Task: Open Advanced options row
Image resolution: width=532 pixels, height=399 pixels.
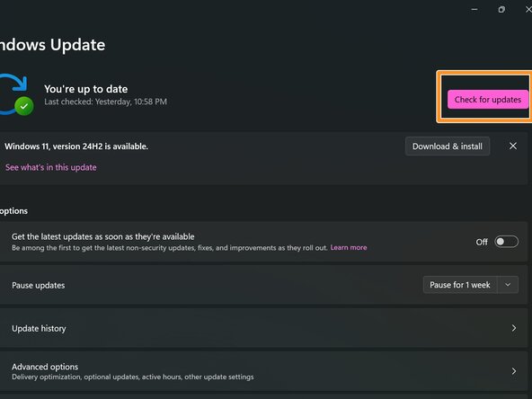Action: click(x=263, y=371)
